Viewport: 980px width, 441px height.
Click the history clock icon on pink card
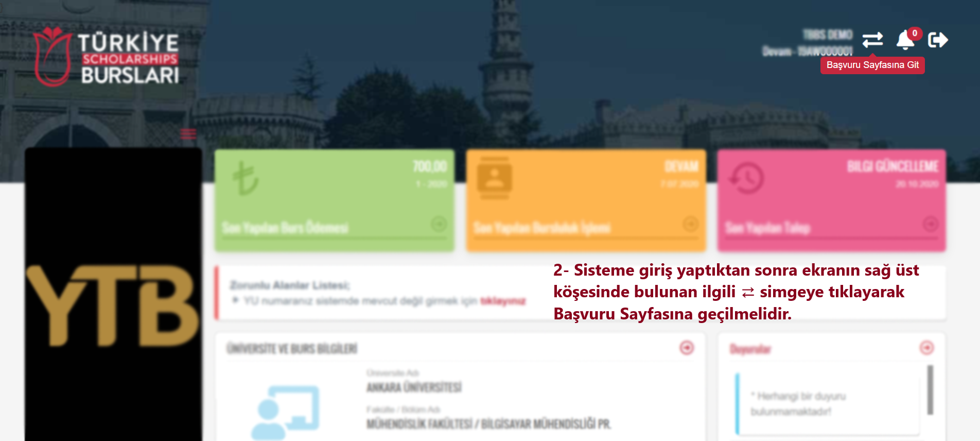click(x=746, y=178)
